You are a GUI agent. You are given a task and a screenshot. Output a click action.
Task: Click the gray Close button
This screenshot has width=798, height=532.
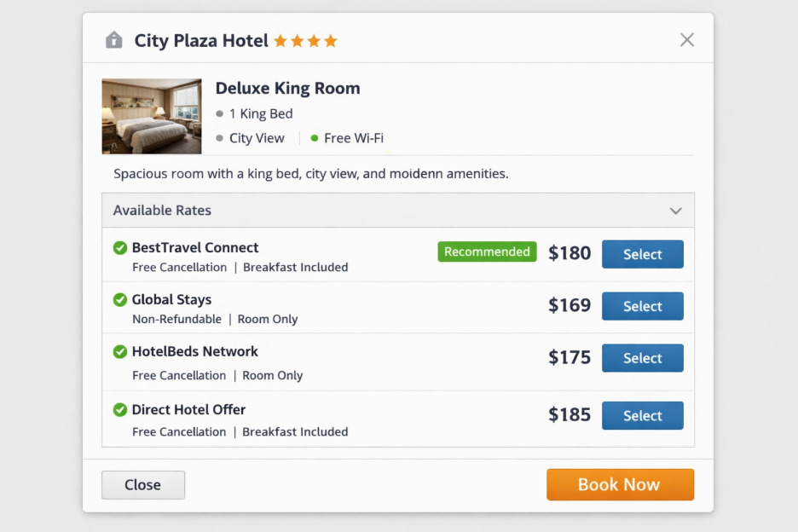pos(142,484)
